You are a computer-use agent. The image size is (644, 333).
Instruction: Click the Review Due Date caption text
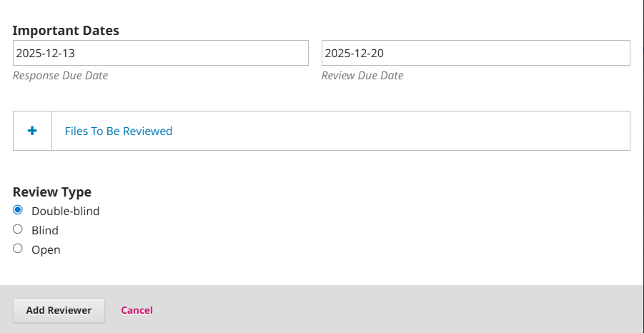(x=362, y=76)
